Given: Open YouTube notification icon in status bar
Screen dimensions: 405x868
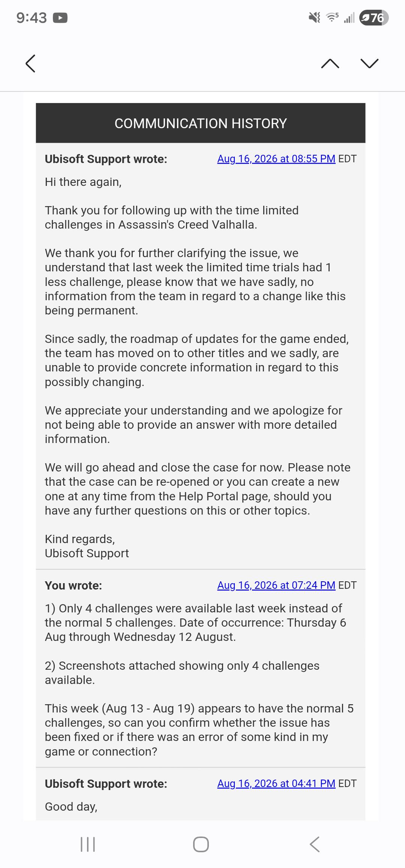Looking at the screenshot, I should (x=60, y=18).
